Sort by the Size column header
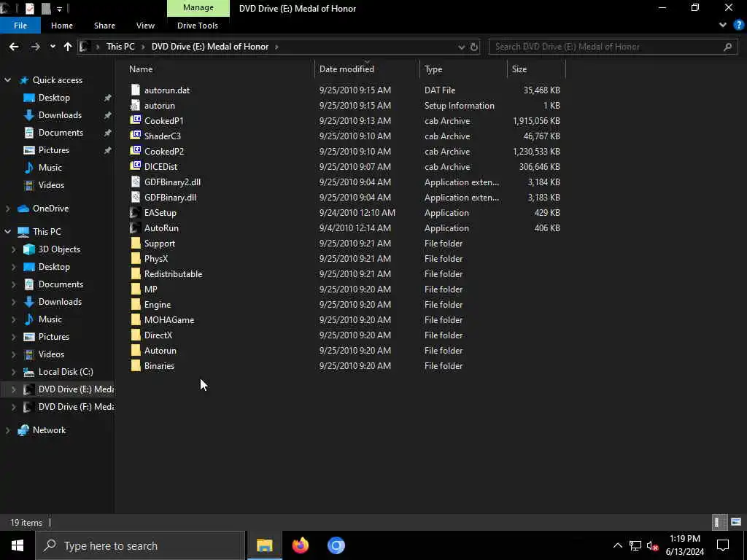Screen dimensions: 747x560 (x=519, y=69)
